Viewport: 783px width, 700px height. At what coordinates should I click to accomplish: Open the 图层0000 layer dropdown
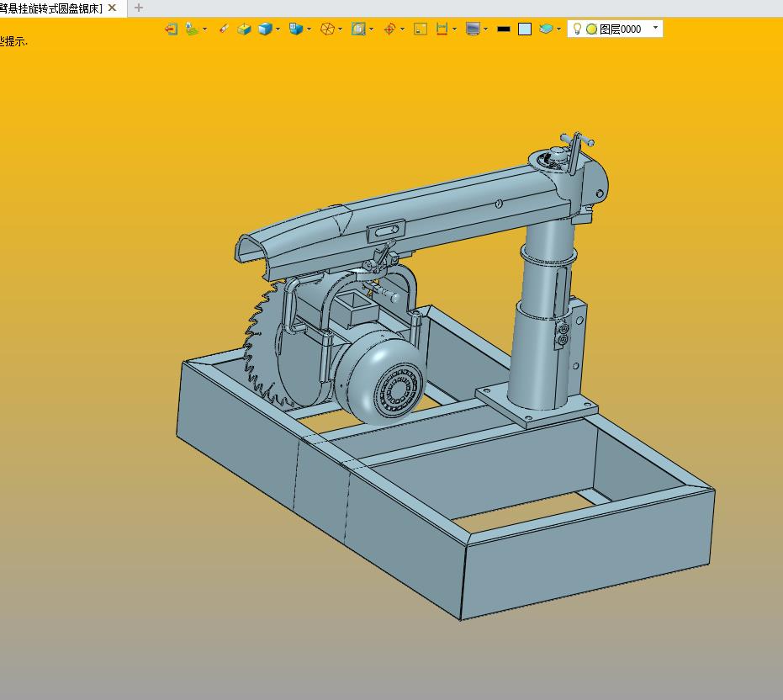[x=655, y=29]
